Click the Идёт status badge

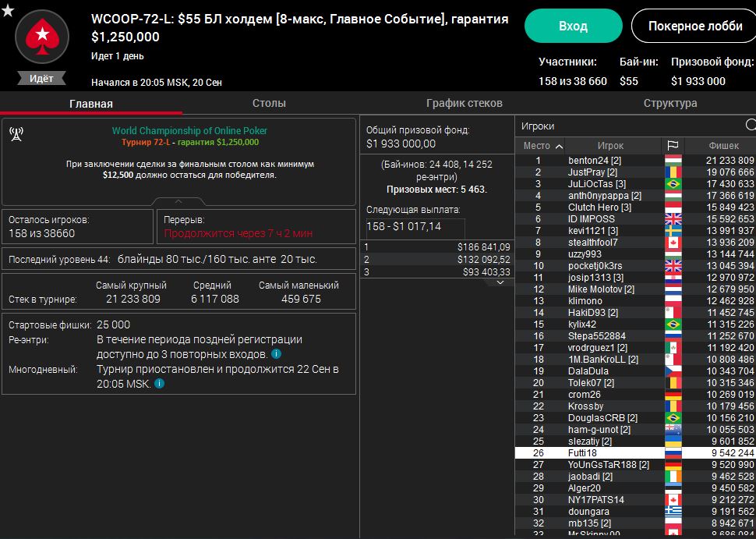click(x=41, y=78)
